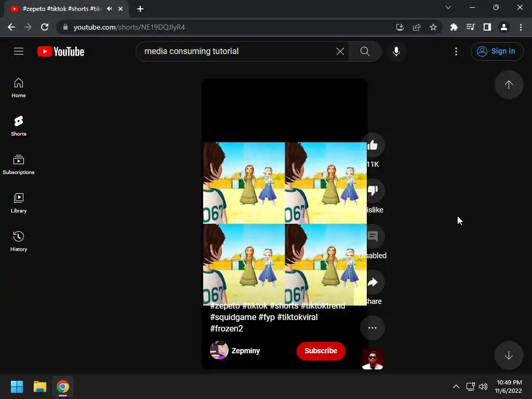Viewport: 532px width, 399px height.
Task: Go to Home in sidebar
Action: click(19, 88)
